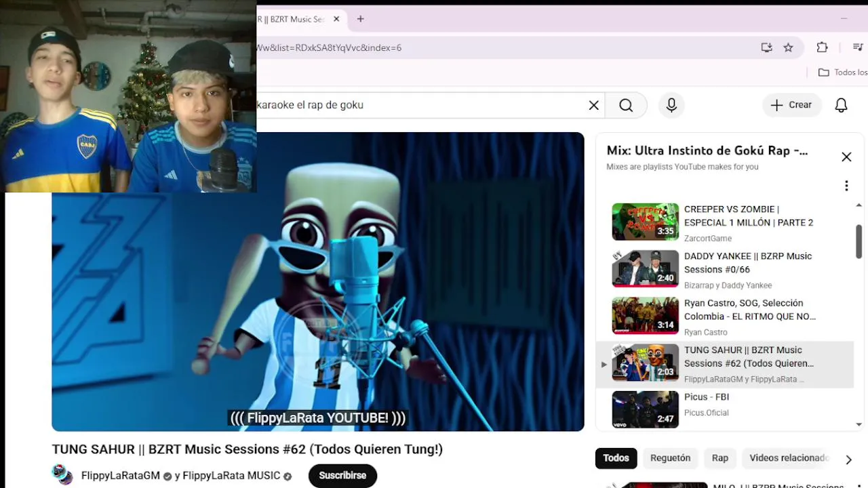
Task: Start voice search with the microphone icon
Action: [671, 105]
